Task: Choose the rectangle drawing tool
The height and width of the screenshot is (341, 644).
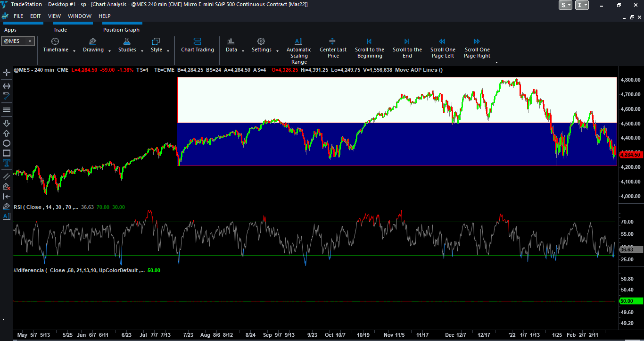Action: pos(7,153)
